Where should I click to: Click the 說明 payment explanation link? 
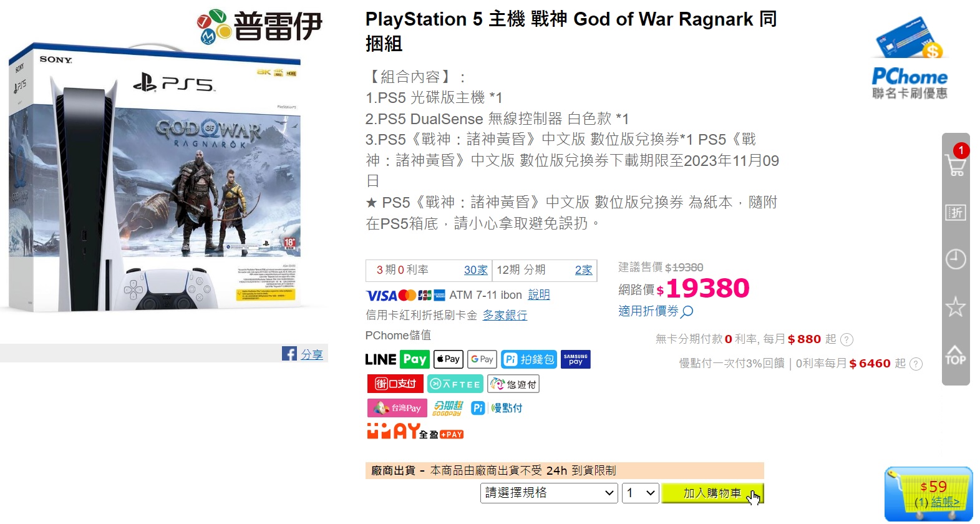point(539,294)
